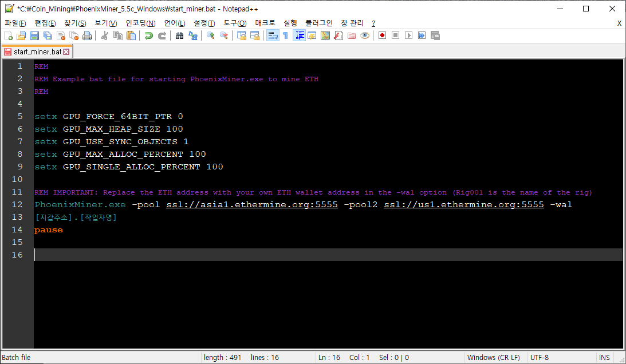Close the document with the menu bar X
Viewport: 626px width, 364px height.
(x=619, y=23)
